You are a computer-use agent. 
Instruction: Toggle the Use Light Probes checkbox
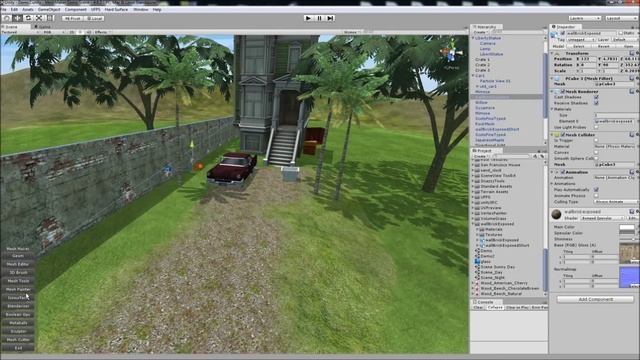click(x=596, y=127)
